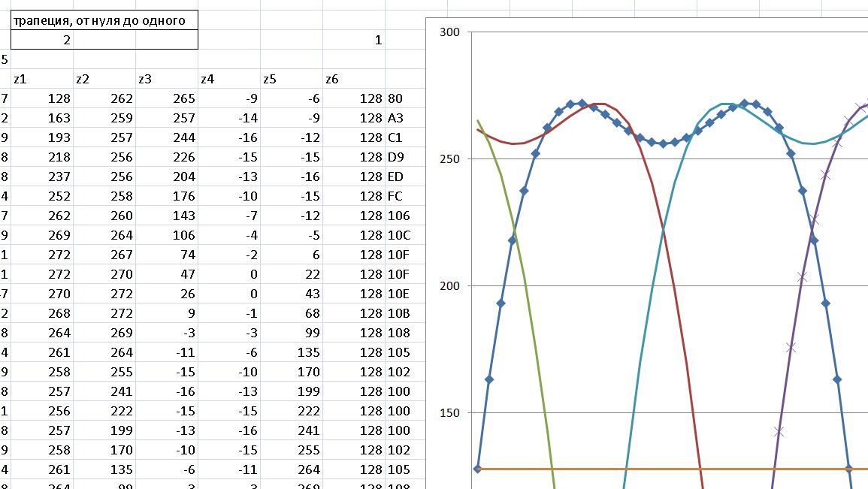Click the chart's 150 vertical axis label
The height and width of the screenshot is (489, 868).
pos(449,412)
